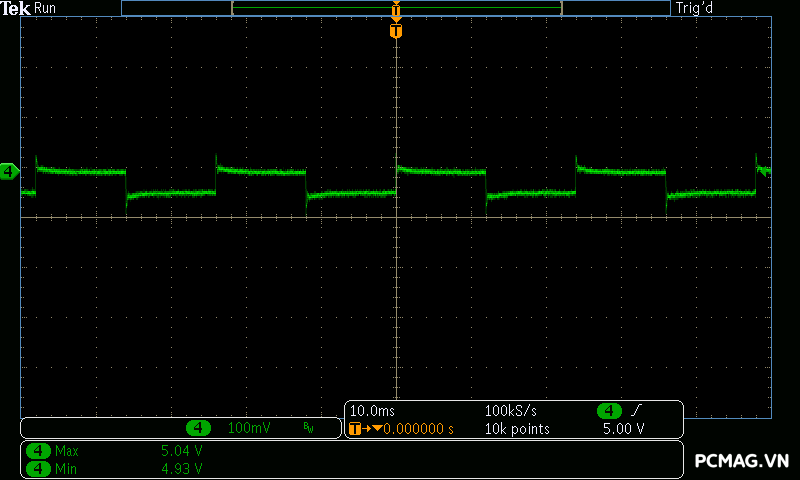
Task: Click the orange trigger position T marker
Action: tap(396, 31)
